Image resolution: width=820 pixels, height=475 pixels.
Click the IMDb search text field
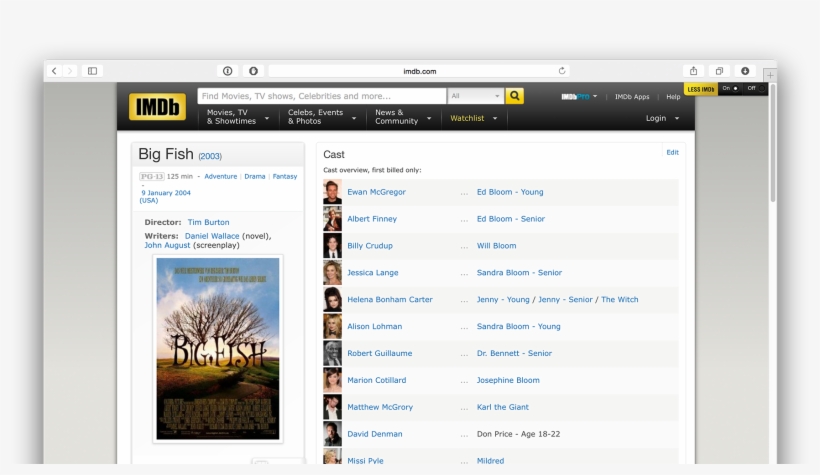click(x=322, y=96)
